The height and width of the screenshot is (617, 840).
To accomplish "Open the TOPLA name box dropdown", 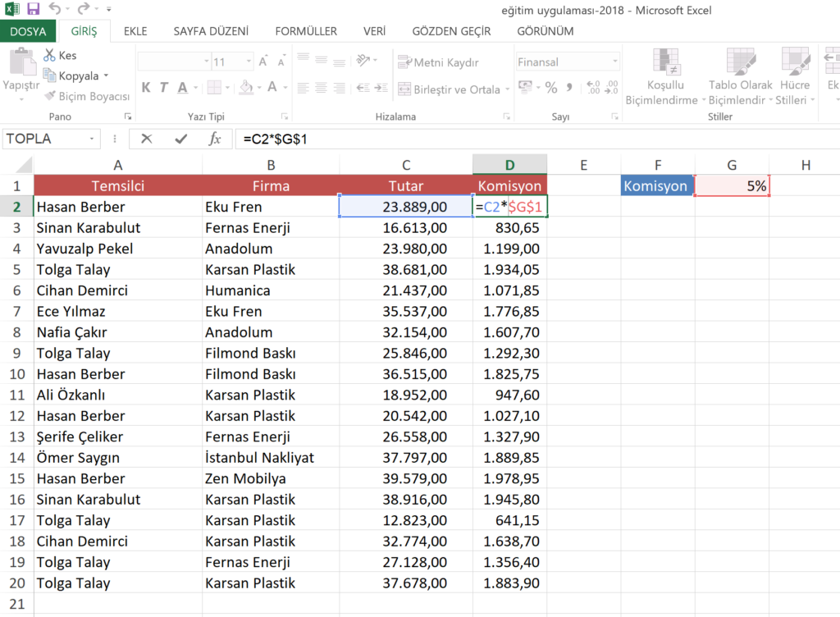I will coord(92,139).
